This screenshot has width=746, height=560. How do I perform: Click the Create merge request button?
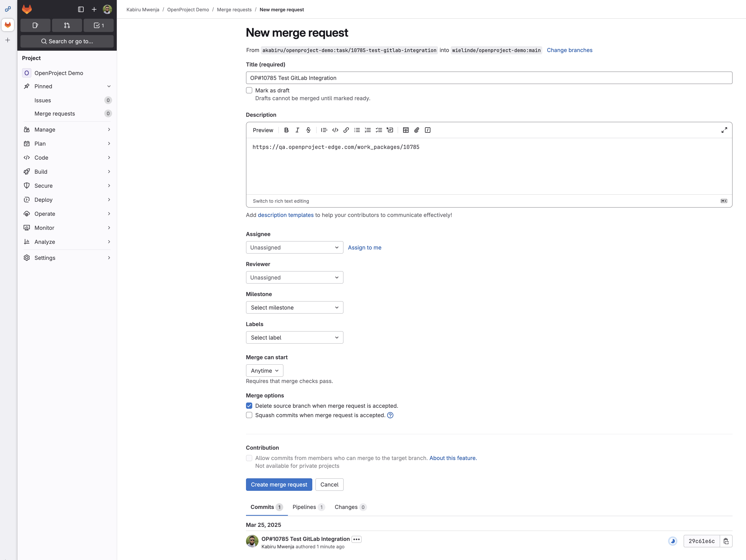tap(279, 485)
